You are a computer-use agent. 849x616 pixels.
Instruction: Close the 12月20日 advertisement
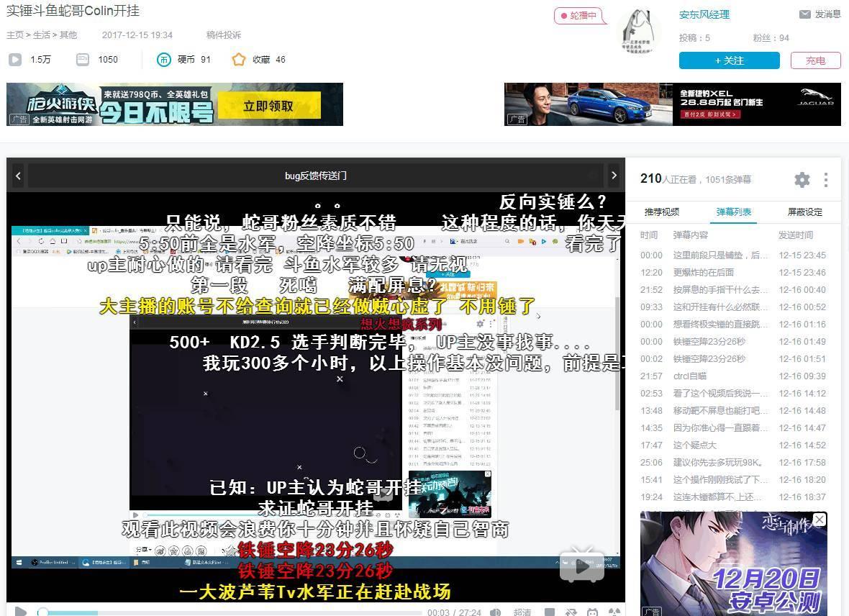coord(820,519)
